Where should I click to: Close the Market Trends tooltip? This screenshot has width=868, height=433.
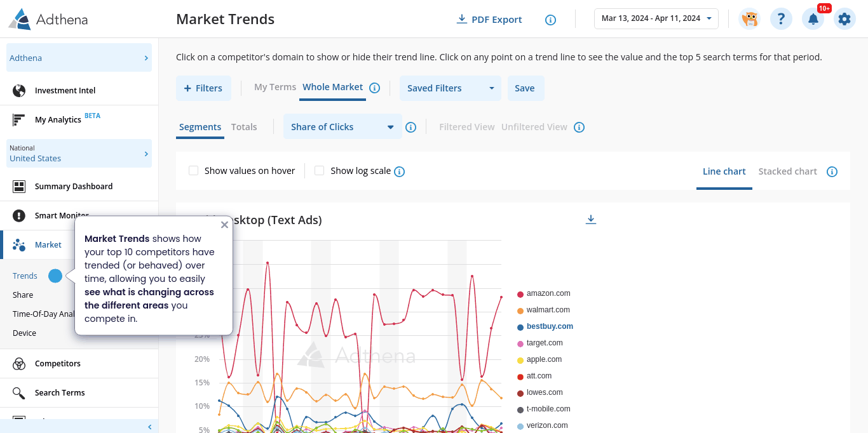[224, 225]
